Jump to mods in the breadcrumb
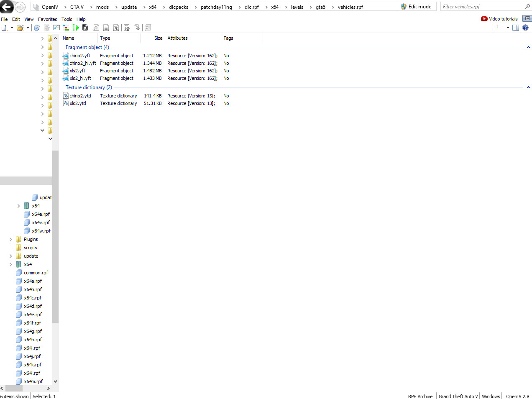The width and height of the screenshot is (532, 399). click(102, 7)
